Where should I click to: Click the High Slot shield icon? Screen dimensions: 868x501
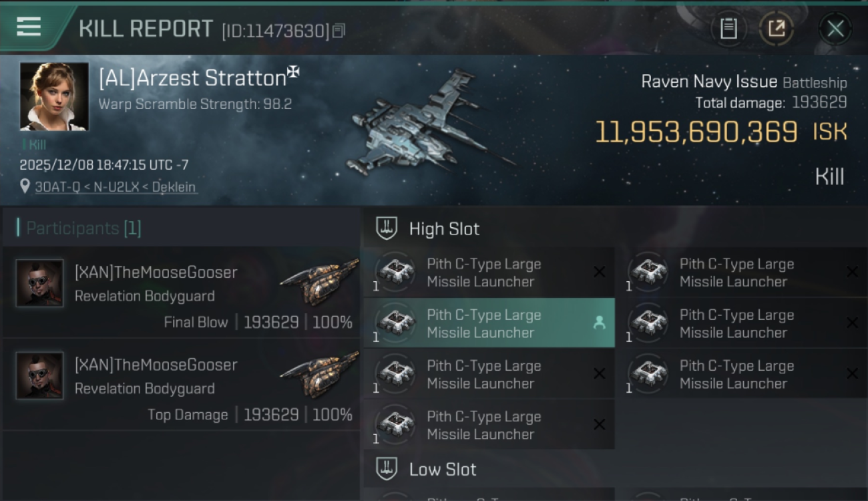(387, 228)
